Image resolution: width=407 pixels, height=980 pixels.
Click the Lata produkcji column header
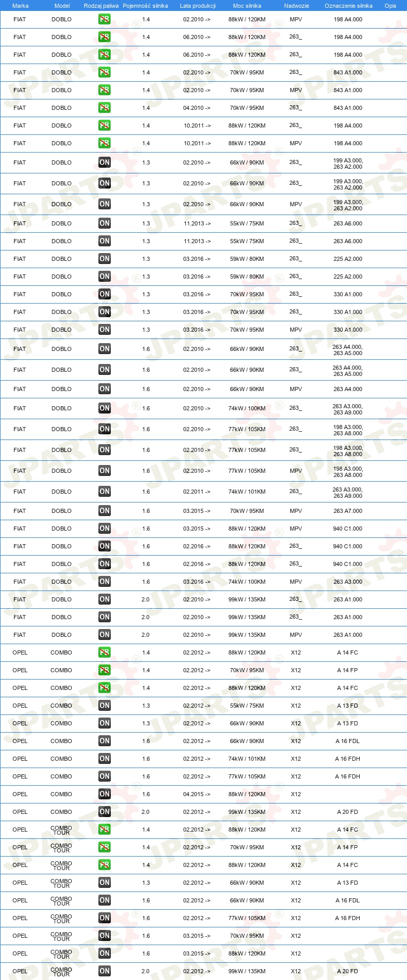coord(198,6)
